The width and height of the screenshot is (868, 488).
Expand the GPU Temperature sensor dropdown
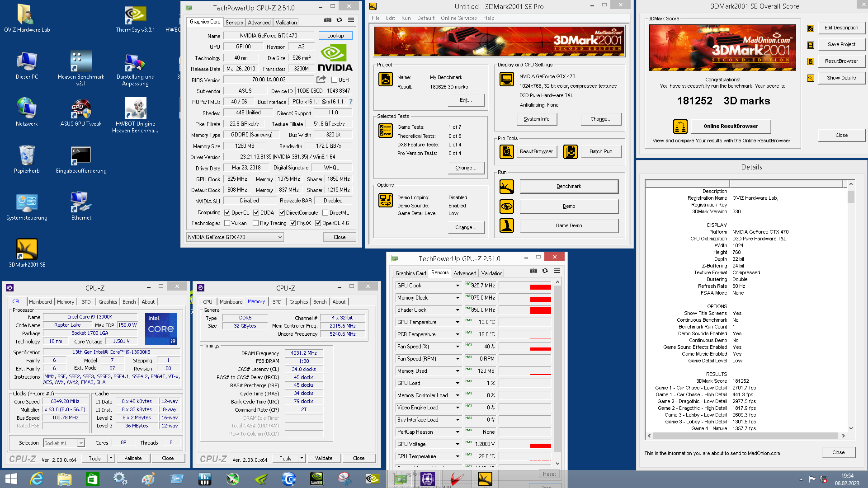(458, 322)
